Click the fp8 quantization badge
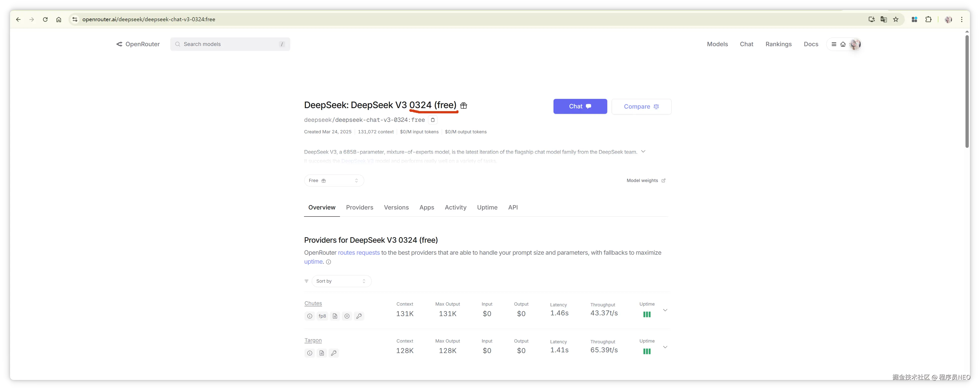This screenshot has width=980, height=390. point(322,316)
